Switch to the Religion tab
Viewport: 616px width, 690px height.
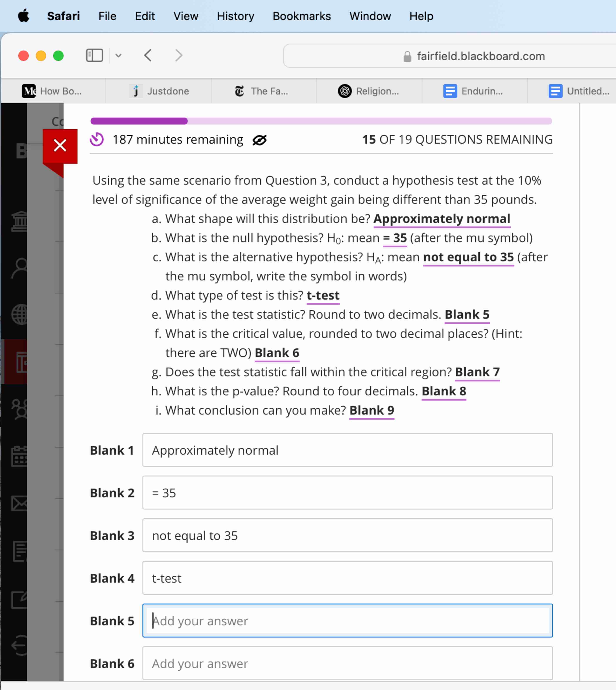[x=369, y=91]
